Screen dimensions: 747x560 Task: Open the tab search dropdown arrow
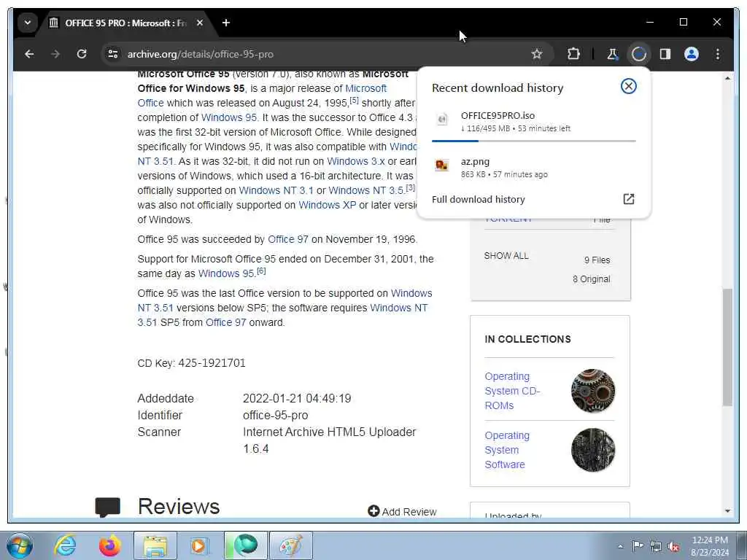pyautogui.click(x=28, y=23)
